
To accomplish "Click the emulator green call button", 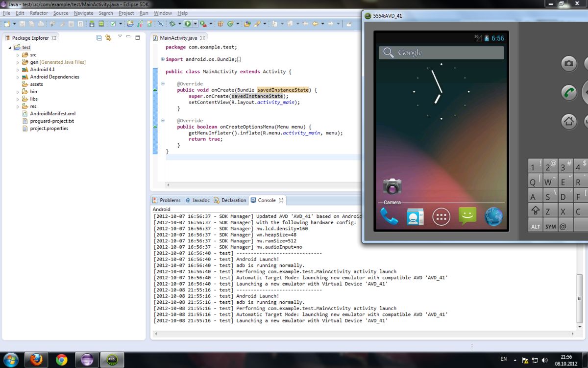I will point(568,92).
